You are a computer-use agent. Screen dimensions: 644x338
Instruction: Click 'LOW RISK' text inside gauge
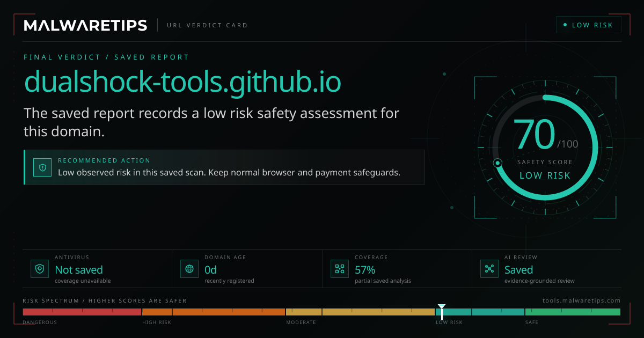(x=545, y=175)
